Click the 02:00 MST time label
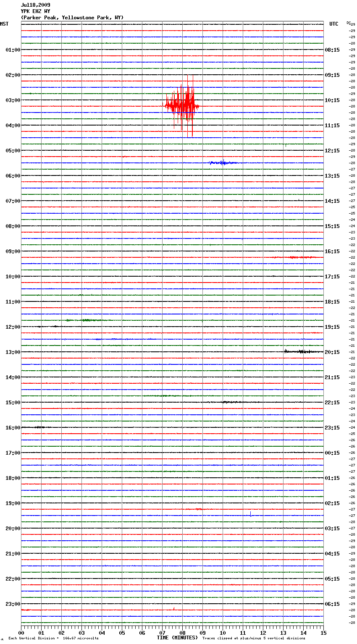The width and height of the screenshot is (357, 644). tap(13, 75)
